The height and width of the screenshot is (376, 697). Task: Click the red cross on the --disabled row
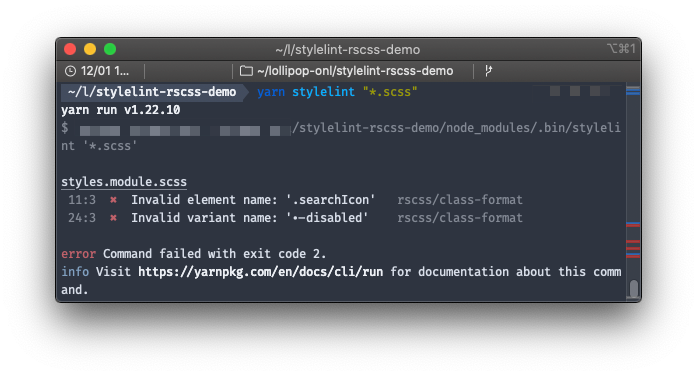click(x=113, y=218)
